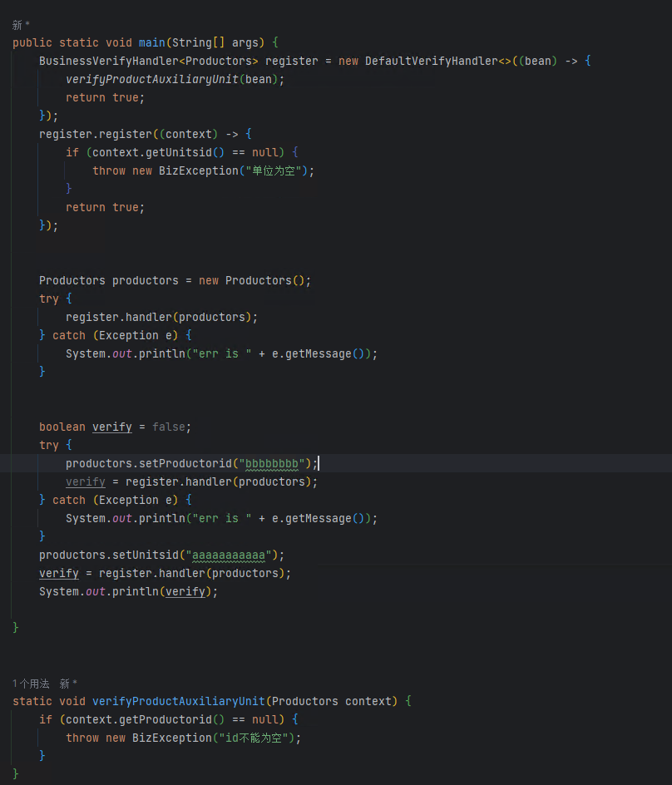Viewport: 672px width, 785px height.
Task: Click the "id不能为空" exception message
Action: (258, 738)
